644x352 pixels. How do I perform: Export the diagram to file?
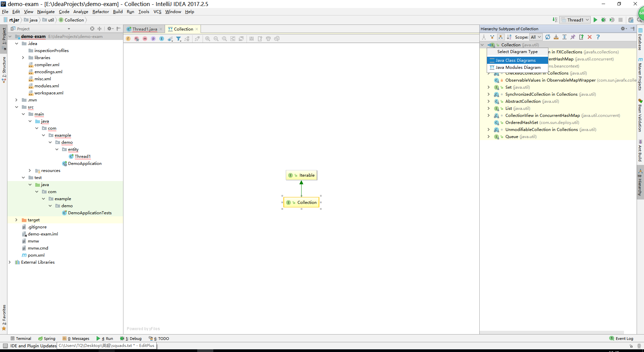(260, 39)
